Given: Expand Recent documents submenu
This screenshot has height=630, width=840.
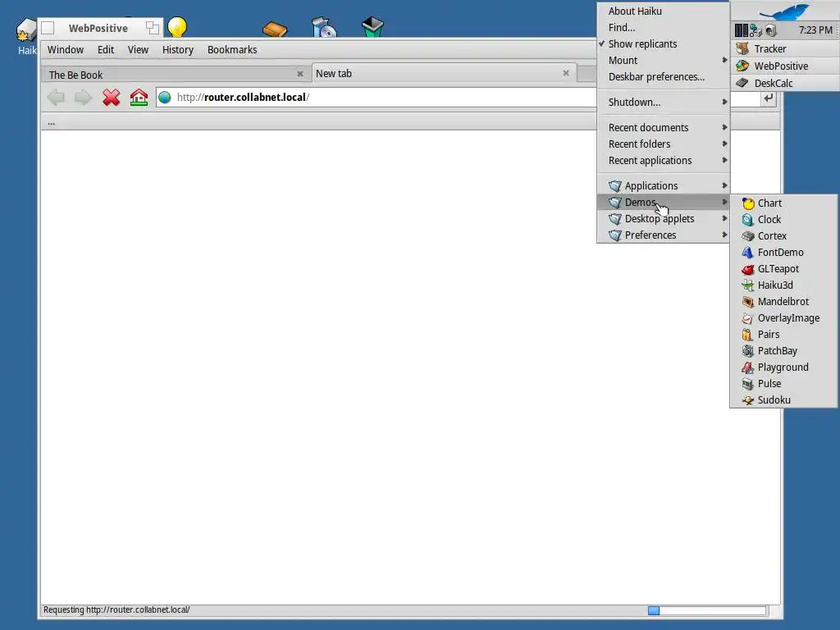Looking at the screenshot, I should [663, 127].
